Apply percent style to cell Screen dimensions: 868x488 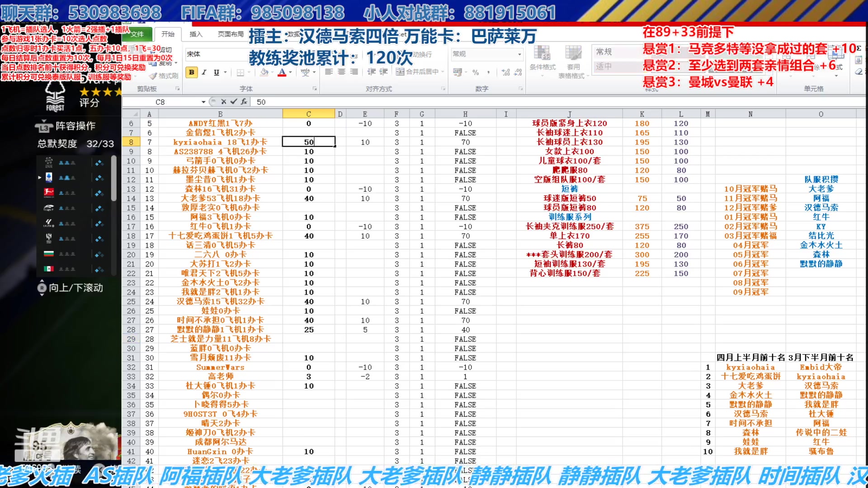click(x=476, y=72)
